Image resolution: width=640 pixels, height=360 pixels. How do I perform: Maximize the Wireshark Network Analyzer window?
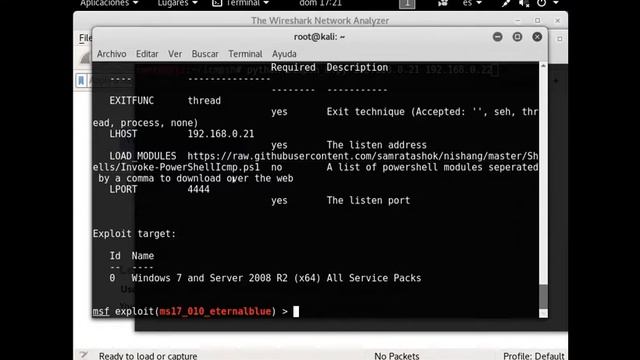pyautogui.click(x=538, y=20)
